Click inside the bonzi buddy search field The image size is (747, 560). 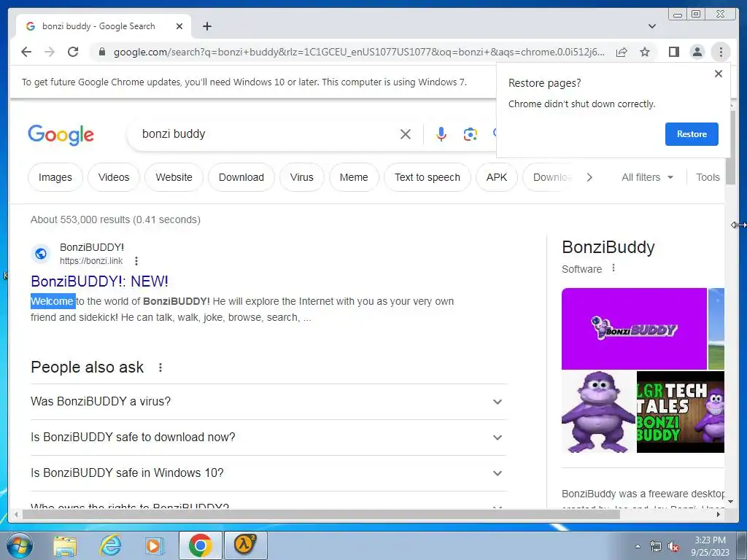[267, 134]
